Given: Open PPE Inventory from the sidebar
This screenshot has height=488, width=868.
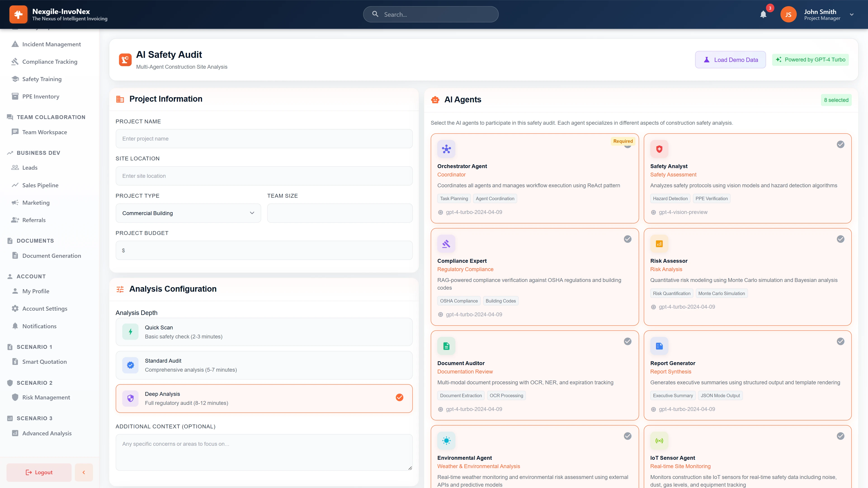Looking at the screenshot, I should point(15,96).
